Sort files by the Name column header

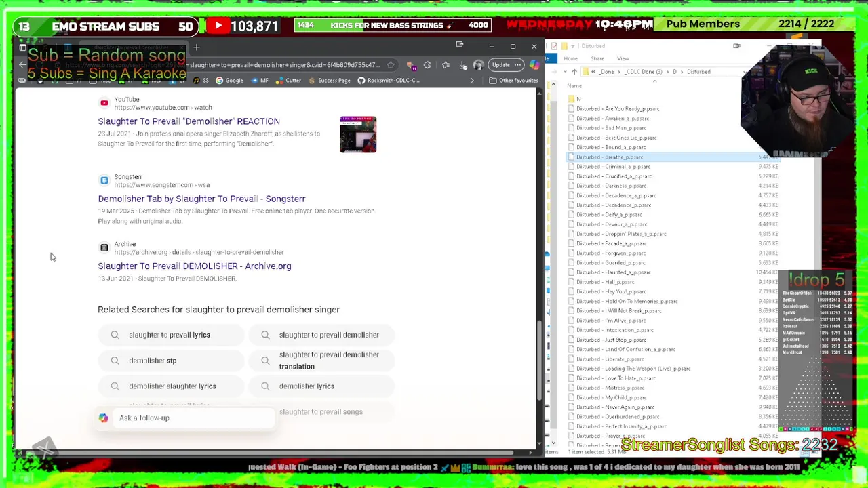pos(574,86)
